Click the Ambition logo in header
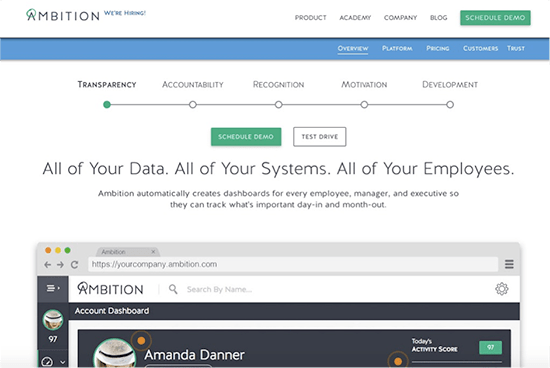 point(63,15)
